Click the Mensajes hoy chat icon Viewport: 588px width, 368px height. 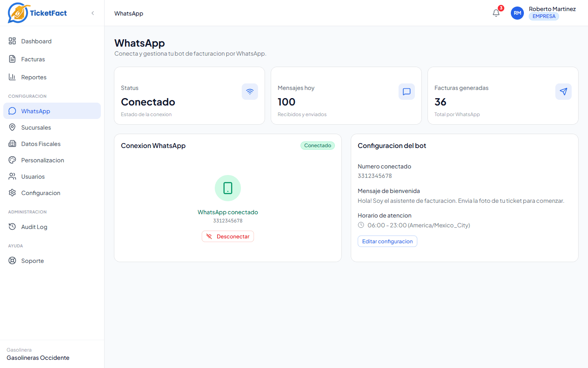point(407,92)
